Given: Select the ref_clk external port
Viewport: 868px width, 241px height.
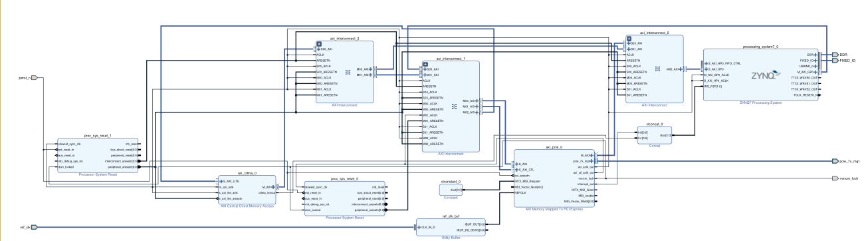Looking at the screenshot, I should click(x=35, y=227).
